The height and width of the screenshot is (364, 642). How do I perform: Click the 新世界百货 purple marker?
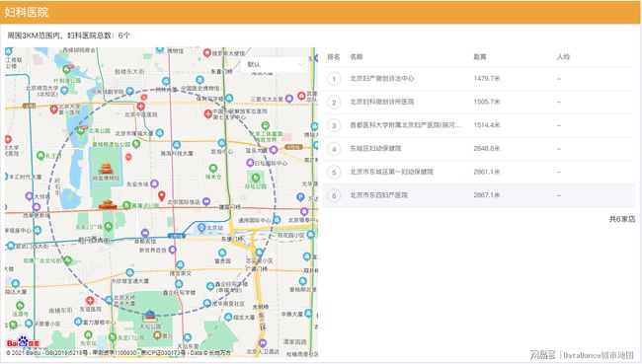click(173, 250)
